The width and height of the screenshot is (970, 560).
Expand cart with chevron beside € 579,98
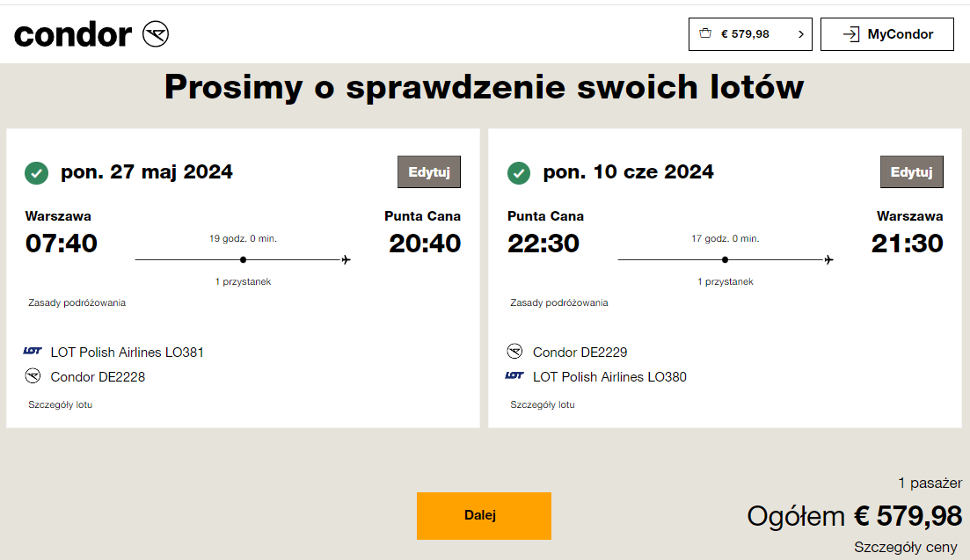(800, 34)
